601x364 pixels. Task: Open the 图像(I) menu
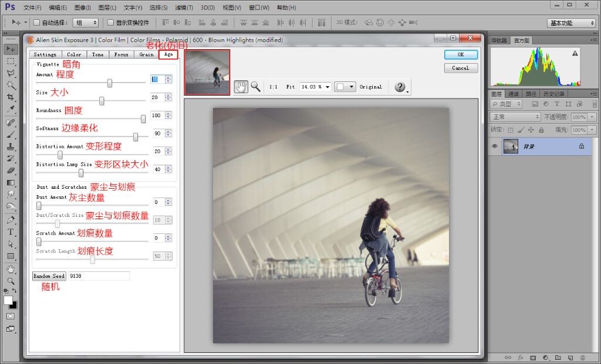82,7
